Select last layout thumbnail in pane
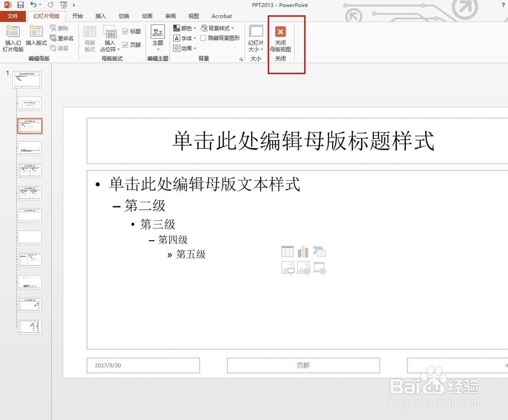This screenshot has width=508, height=420. point(30,327)
